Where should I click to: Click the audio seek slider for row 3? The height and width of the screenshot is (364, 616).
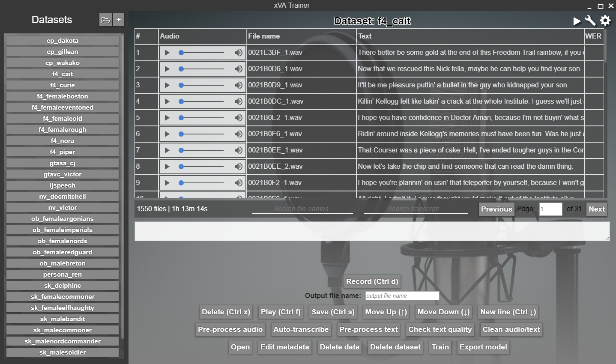click(202, 85)
